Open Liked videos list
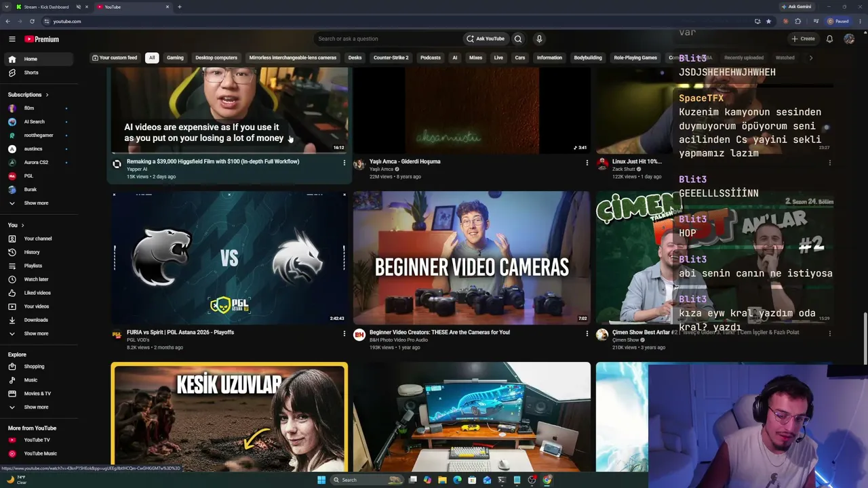 (x=40, y=293)
